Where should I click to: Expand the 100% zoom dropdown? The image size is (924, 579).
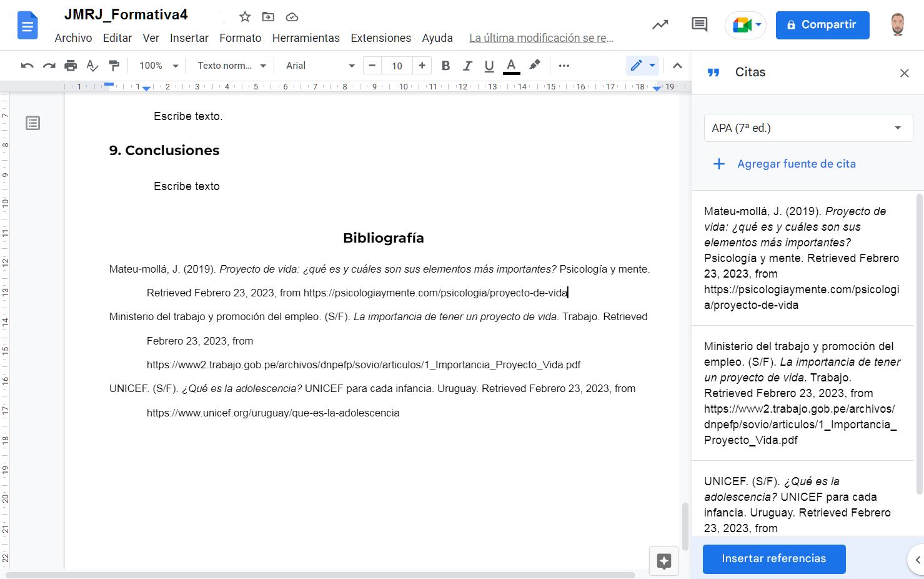(x=159, y=66)
